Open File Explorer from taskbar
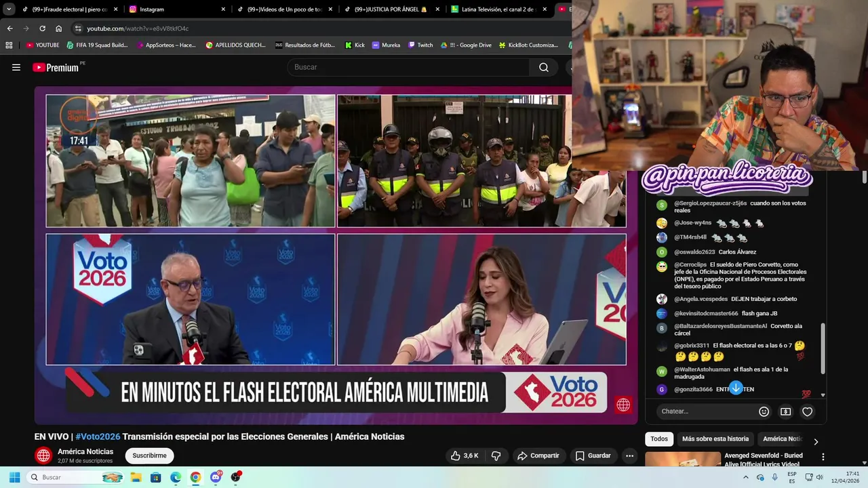868x488 pixels. point(136,477)
